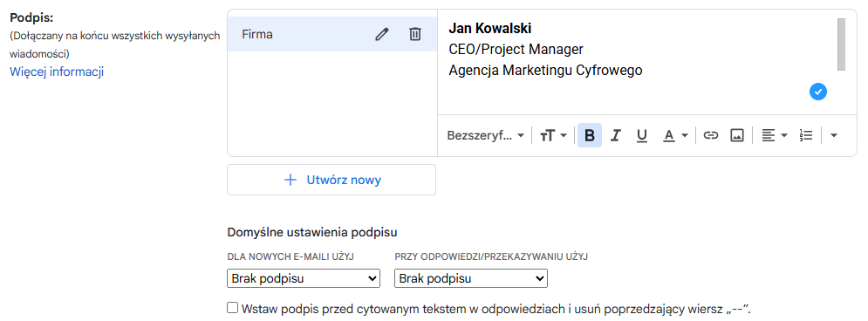Insert a link in the signature
This screenshot has height=321, width=868.
(x=711, y=135)
